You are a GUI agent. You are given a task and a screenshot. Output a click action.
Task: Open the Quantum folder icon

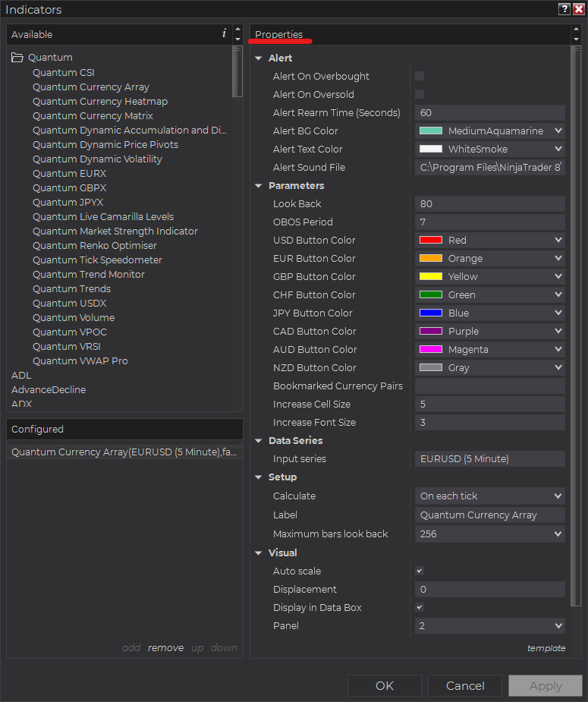click(17, 58)
